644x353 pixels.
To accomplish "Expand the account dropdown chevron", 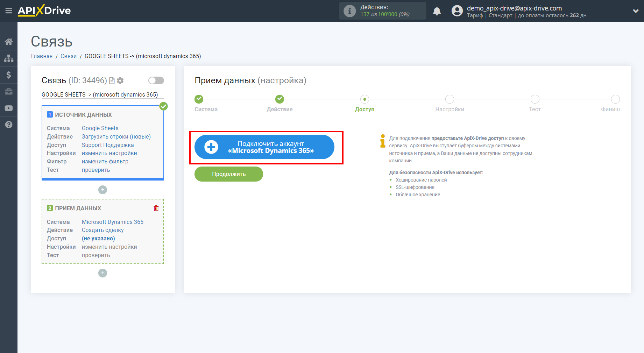I will coord(636,11).
